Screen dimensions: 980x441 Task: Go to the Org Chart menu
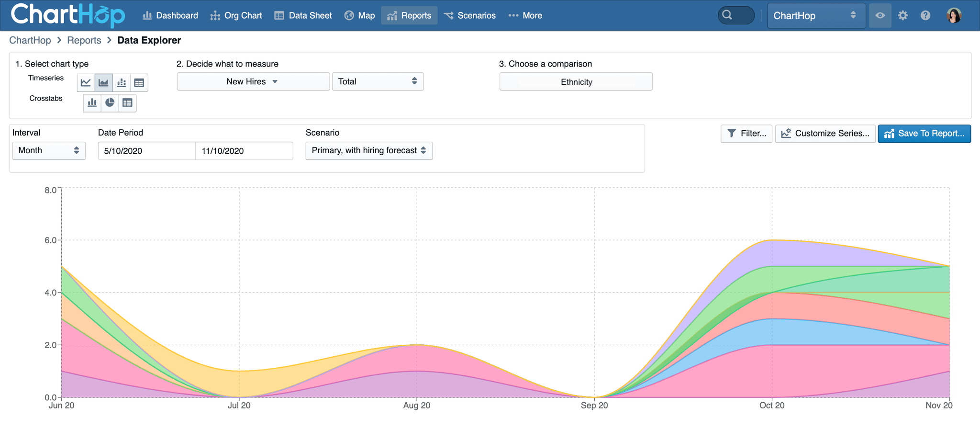(236, 15)
